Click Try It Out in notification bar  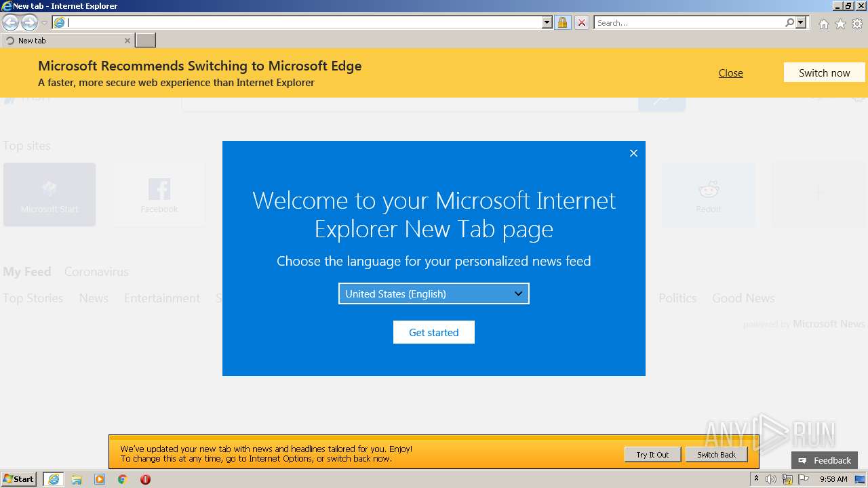pyautogui.click(x=652, y=455)
